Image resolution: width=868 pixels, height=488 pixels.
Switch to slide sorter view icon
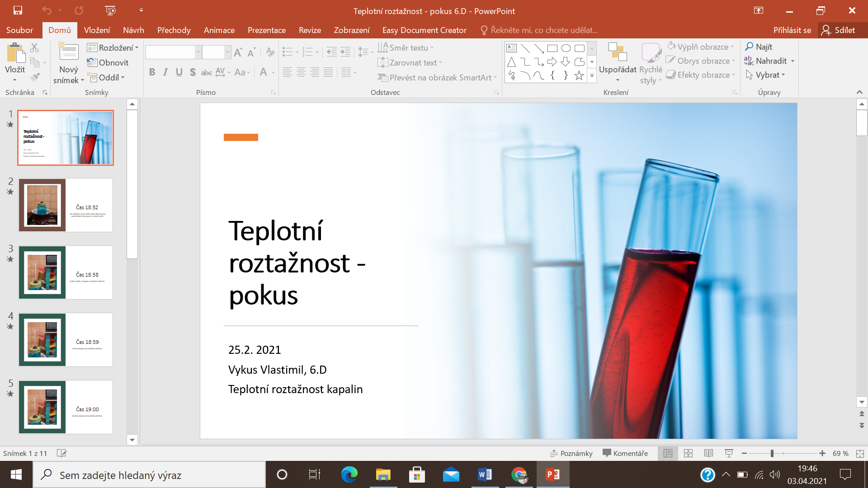tap(688, 453)
